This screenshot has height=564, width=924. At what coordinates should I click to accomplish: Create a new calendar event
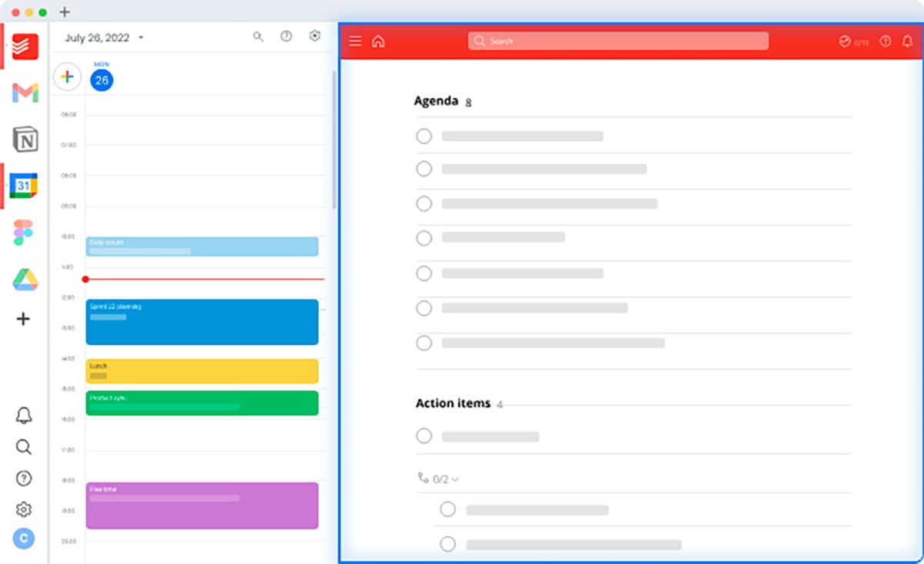[67, 77]
